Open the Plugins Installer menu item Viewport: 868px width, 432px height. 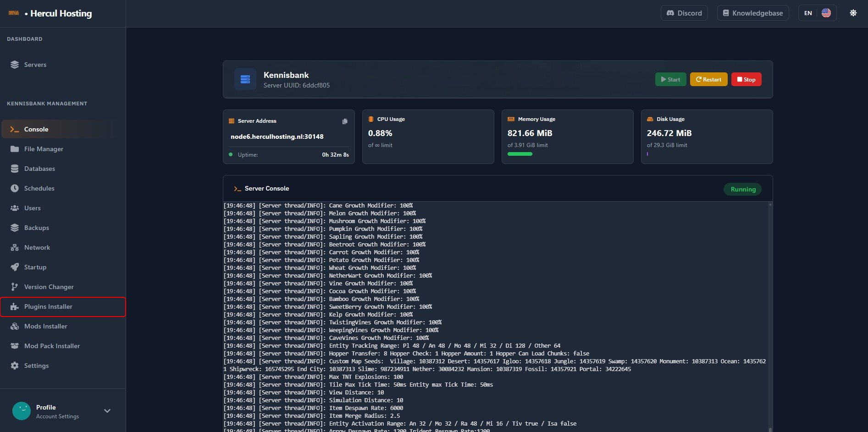(48, 306)
